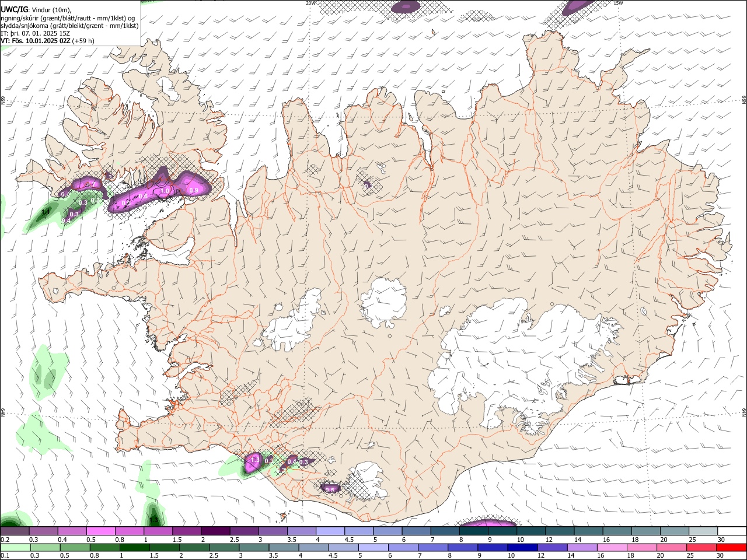Pick the light pink 16–18 lower swatch

(612, 548)
